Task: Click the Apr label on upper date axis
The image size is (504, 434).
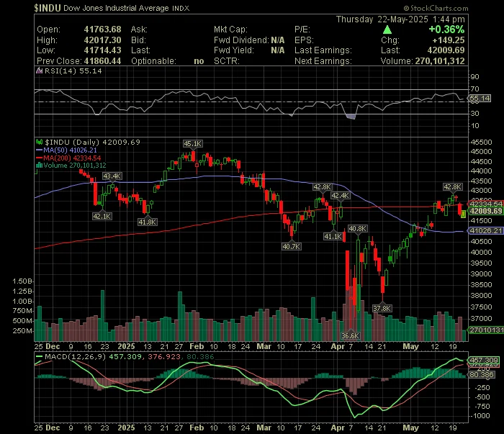Action: 338,347
